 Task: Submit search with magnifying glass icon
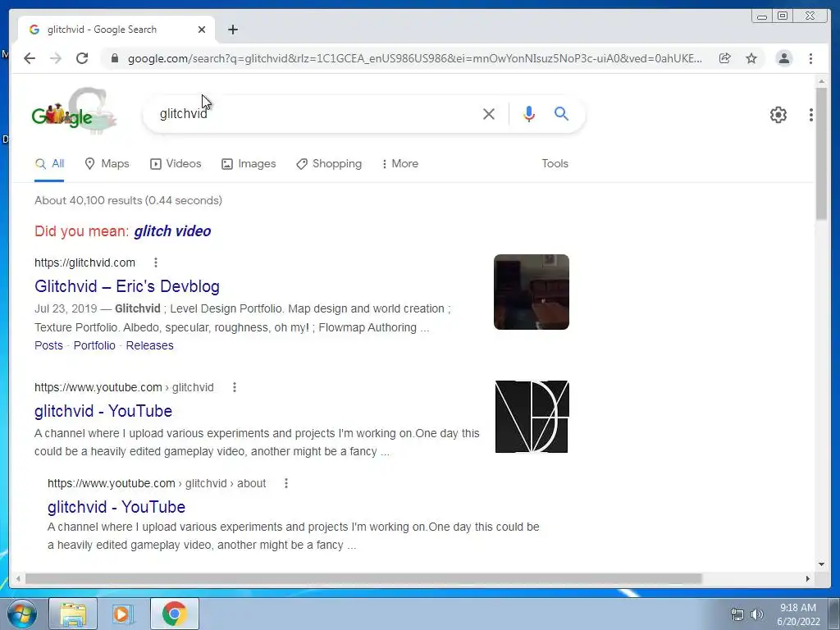(561, 113)
